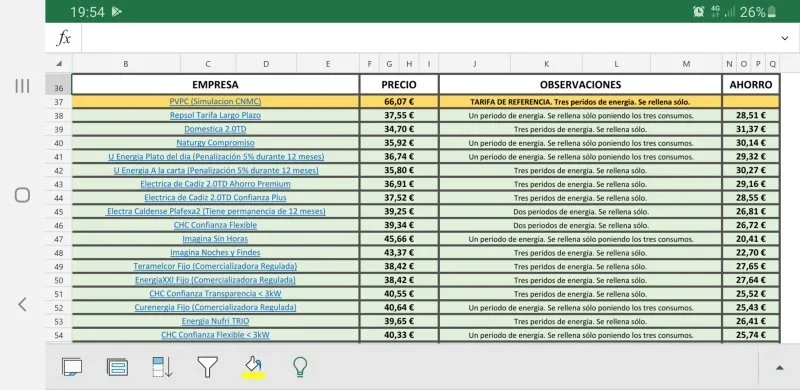Tap the fill color bucket icon
Viewport: 800px width, 390px height.
coord(253,367)
